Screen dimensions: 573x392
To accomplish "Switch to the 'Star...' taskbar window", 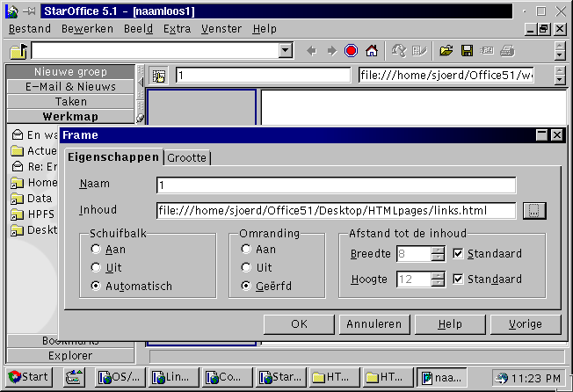I will 281,377.
